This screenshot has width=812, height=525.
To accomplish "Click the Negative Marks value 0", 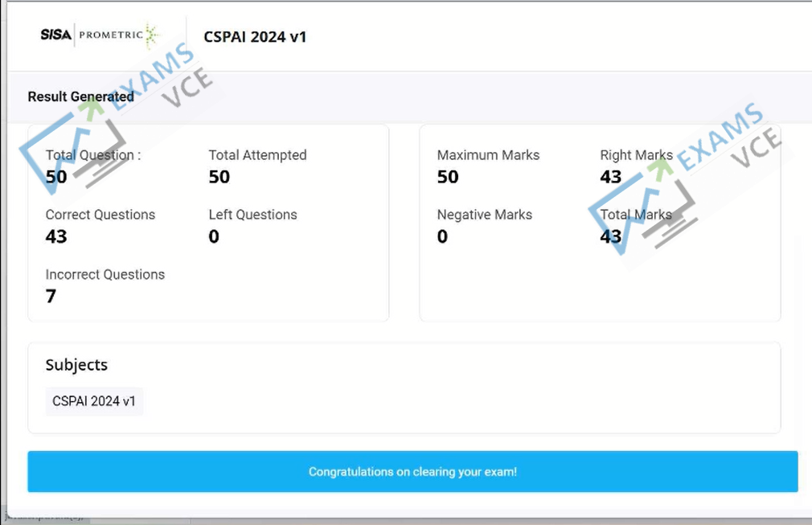I will tap(442, 236).
